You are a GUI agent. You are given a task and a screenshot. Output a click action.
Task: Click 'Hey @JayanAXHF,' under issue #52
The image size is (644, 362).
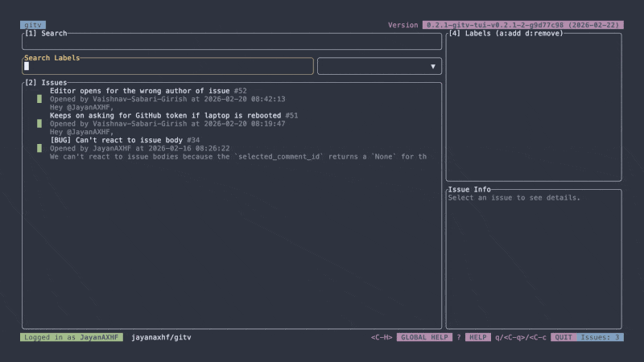(82, 108)
